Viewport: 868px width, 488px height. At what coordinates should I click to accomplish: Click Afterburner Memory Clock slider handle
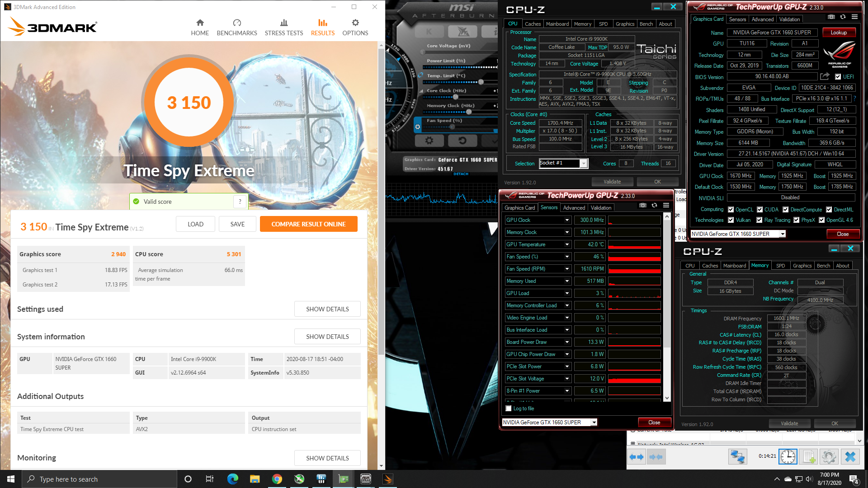pyautogui.click(x=469, y=112)
